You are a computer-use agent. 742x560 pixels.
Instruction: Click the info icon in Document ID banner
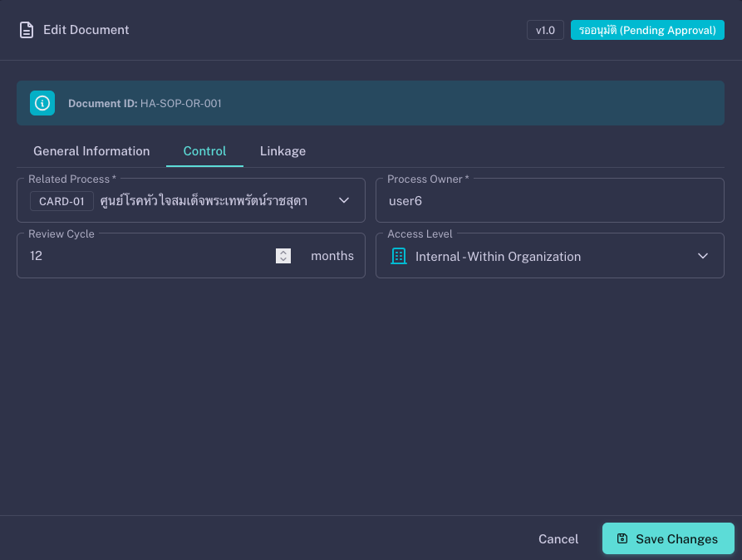pyautogui.click(x=42, y=103)
